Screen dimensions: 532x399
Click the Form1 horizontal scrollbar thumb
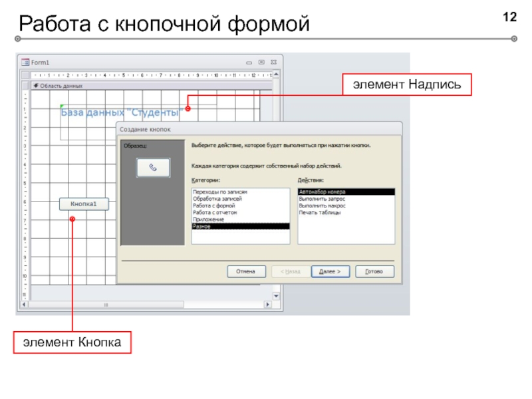coord(106,305)
